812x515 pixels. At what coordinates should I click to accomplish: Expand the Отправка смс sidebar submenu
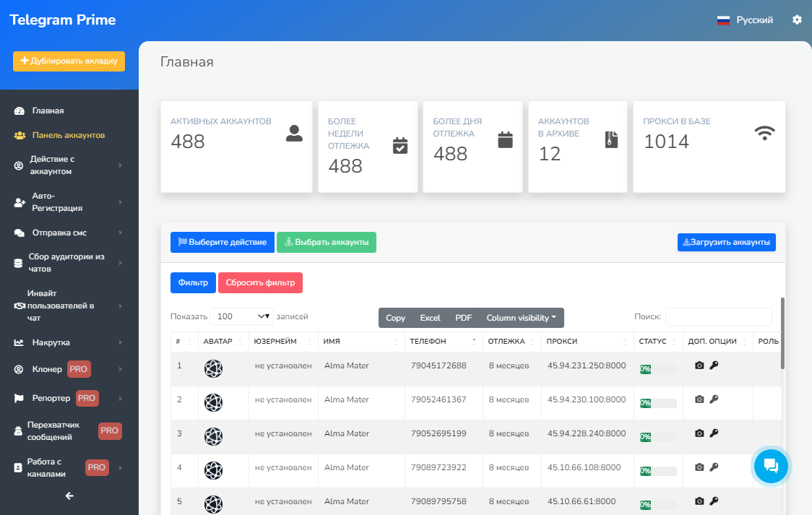69,233
